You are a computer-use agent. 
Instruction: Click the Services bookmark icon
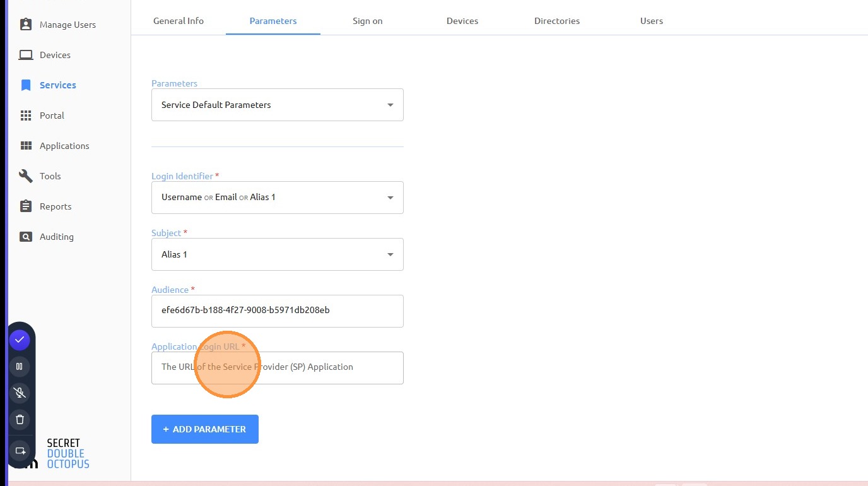coord(26,85)
